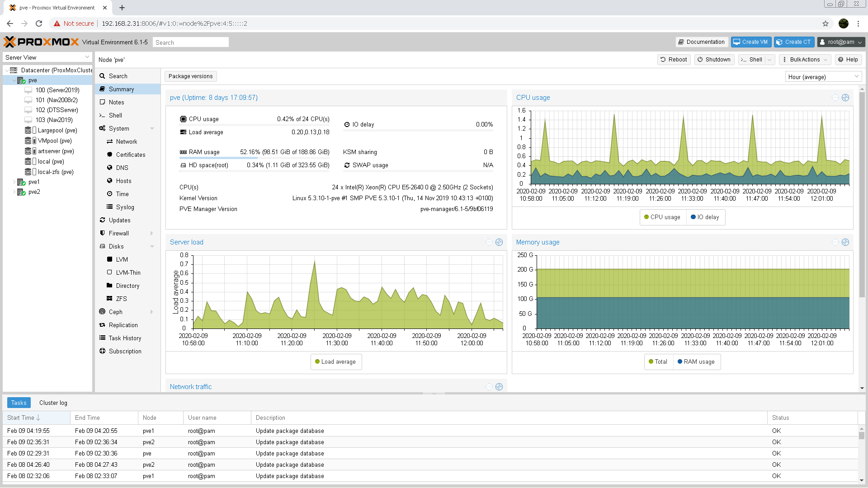Open Bulk Actions dropdown
This screenshot has height=488, width=868.
pos(805,60)
